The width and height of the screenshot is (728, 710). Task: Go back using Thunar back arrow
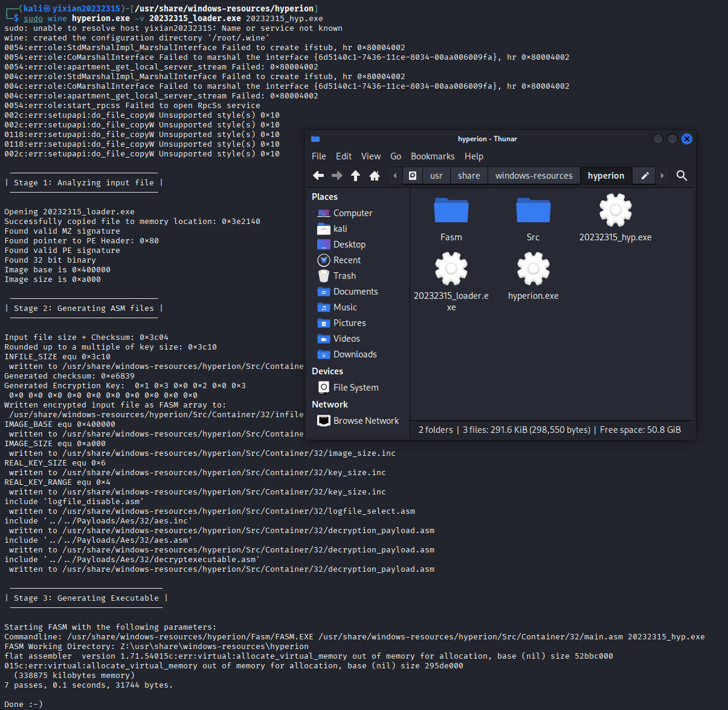point(318,176)
